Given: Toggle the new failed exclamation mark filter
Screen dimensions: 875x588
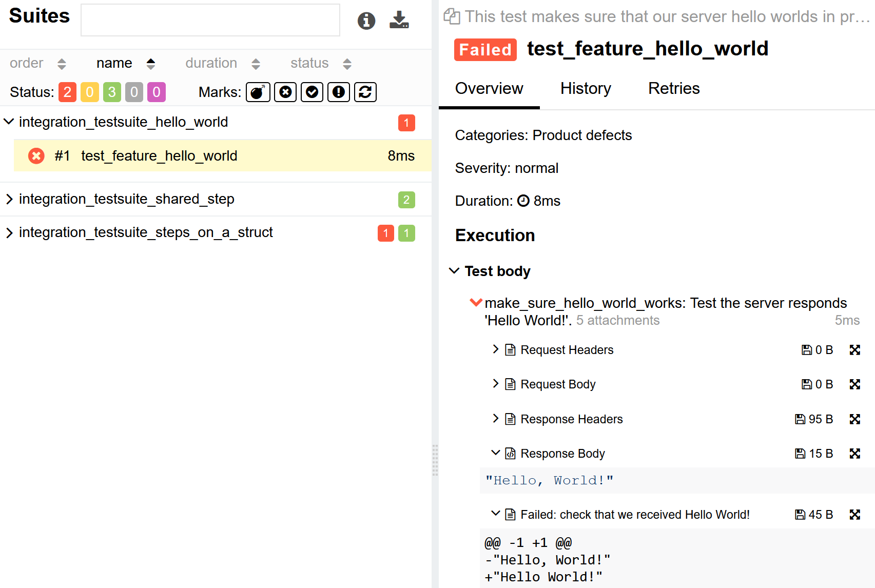Looking at the screenshot, I should [339, 92].
